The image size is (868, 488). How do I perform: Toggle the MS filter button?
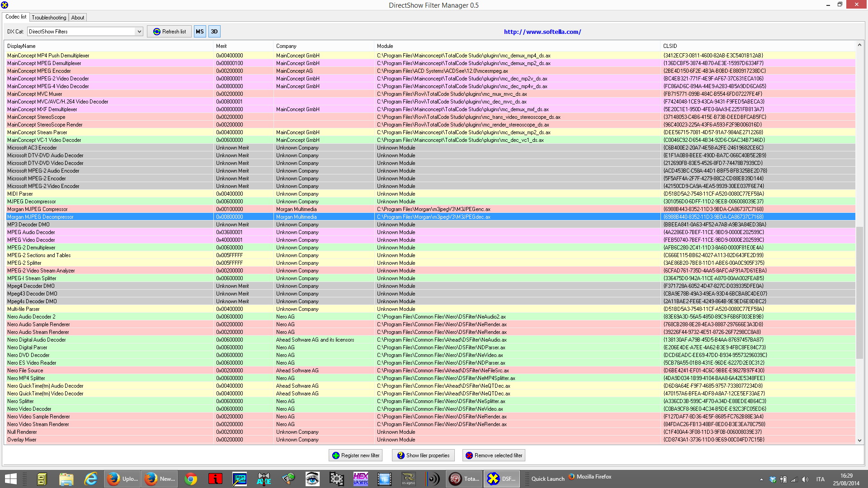tap(199, 32)
